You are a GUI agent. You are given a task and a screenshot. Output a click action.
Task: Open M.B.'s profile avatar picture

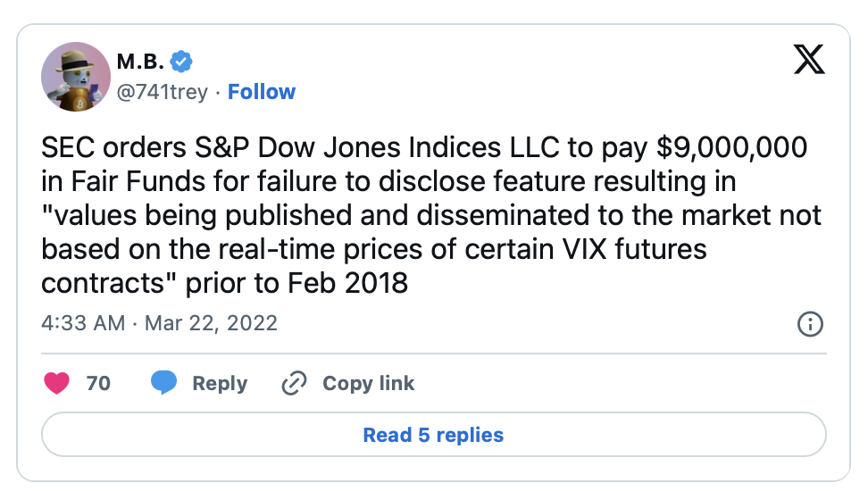(x=76, y=77)
